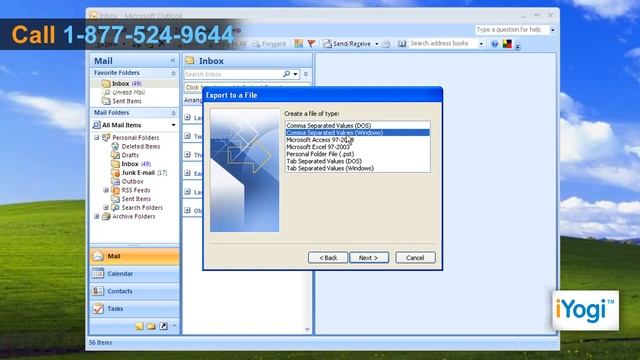Open the Outbox folder
640x360 pixels.
[x=132, y=181]
